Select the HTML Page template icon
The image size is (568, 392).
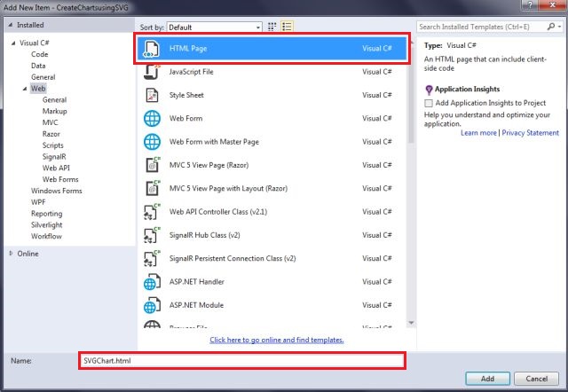click(152, 49)
